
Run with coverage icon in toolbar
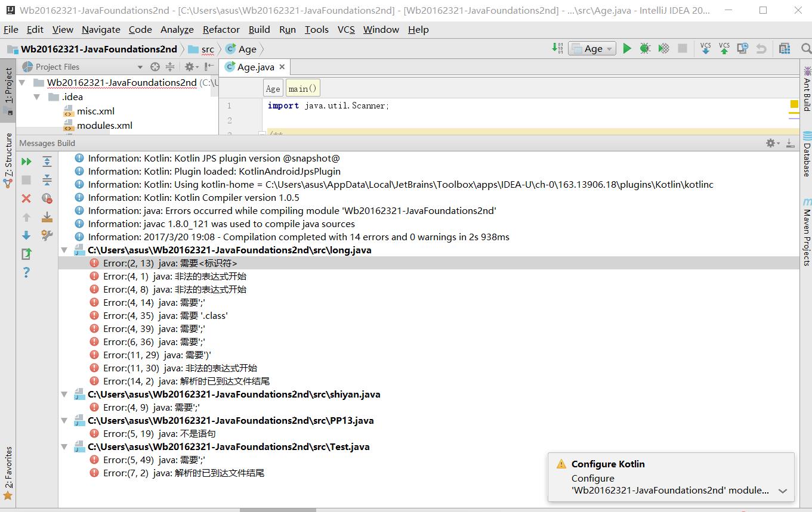click(x=663, y=49)
